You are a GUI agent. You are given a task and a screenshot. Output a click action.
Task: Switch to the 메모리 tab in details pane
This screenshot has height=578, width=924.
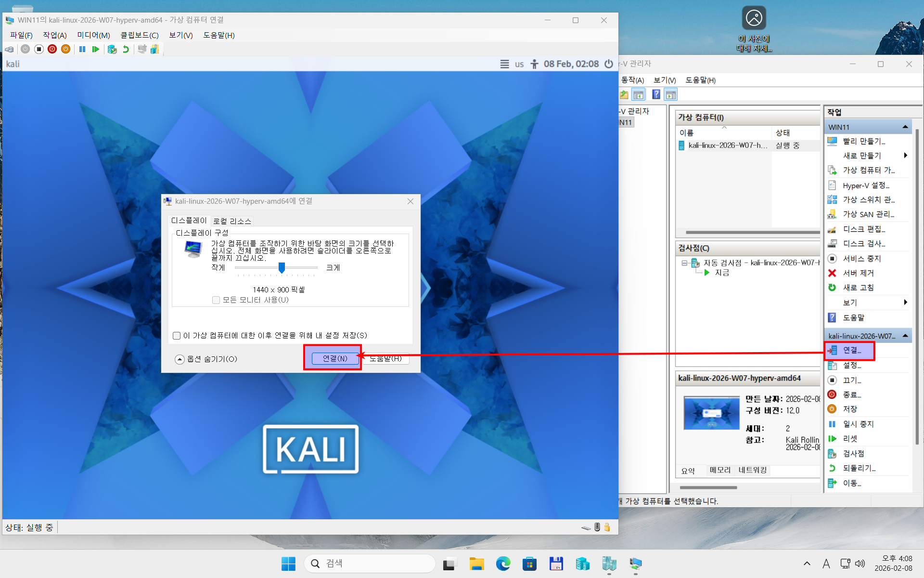tap(720, 471)
